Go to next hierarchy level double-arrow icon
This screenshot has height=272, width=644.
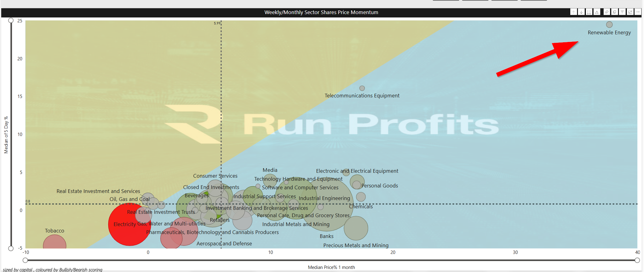tap(589, 12)
